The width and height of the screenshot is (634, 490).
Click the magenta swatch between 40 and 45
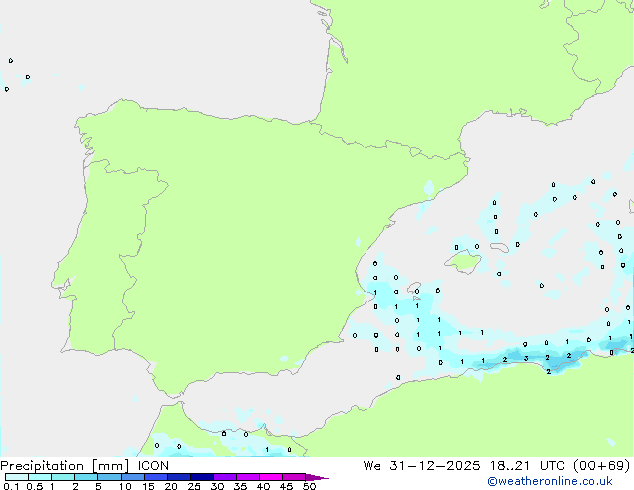point(271,477)
